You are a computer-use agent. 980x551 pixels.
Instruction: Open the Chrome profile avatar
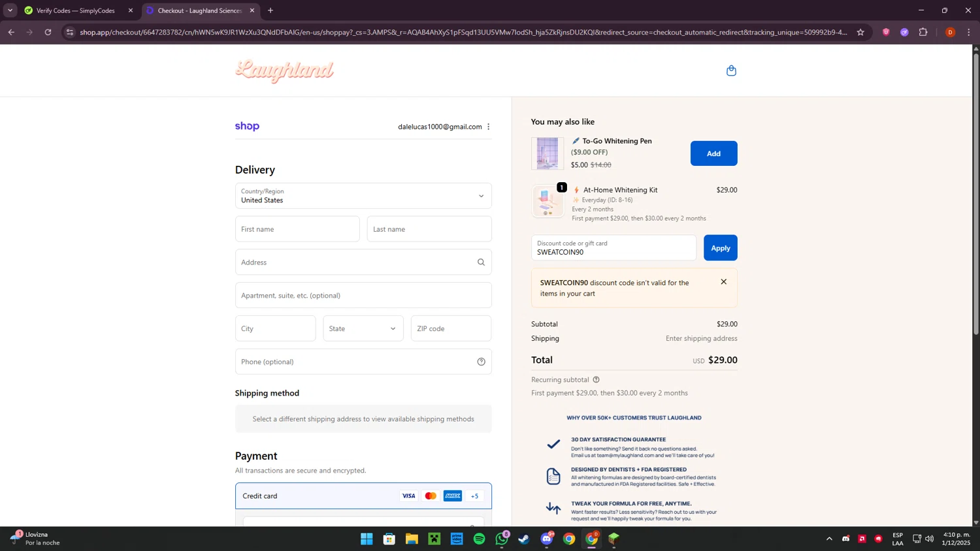950,32
